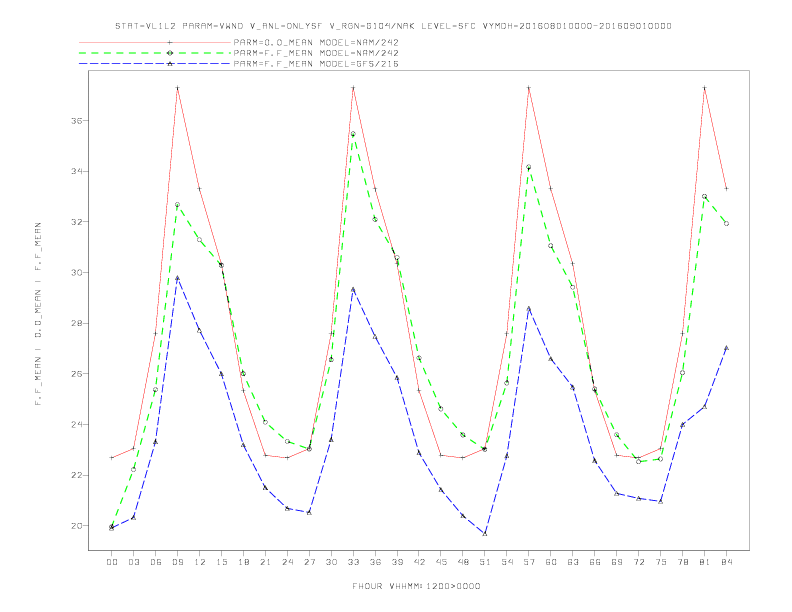Click x-axis tick label 15
The image size is (792, 612).
pyautogui.click(x=221, y=562)
